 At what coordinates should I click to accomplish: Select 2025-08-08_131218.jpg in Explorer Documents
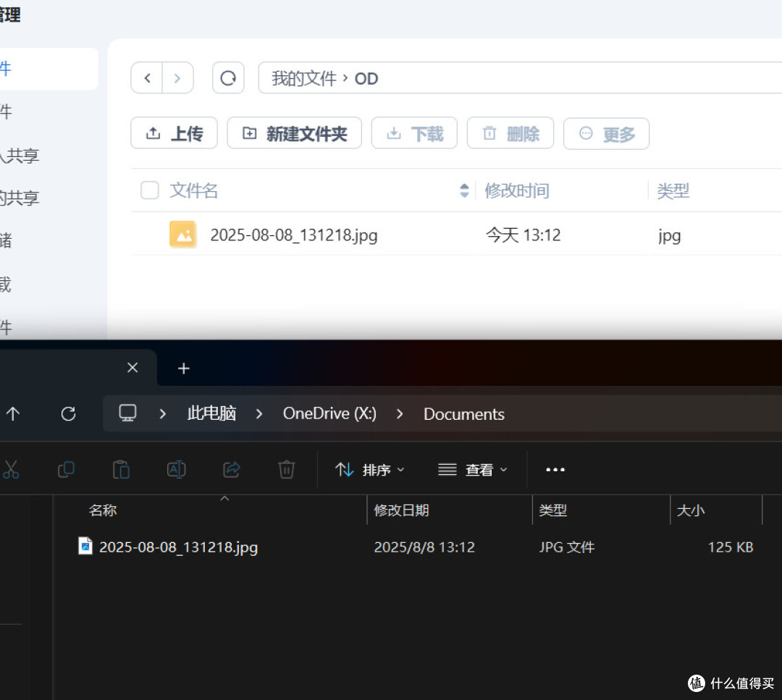[x=178, y=547]
